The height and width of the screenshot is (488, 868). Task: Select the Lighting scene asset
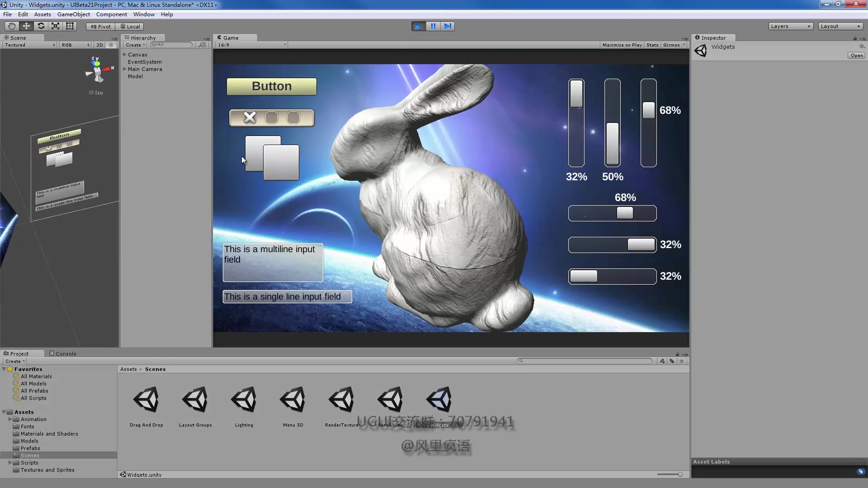[244, 406]
